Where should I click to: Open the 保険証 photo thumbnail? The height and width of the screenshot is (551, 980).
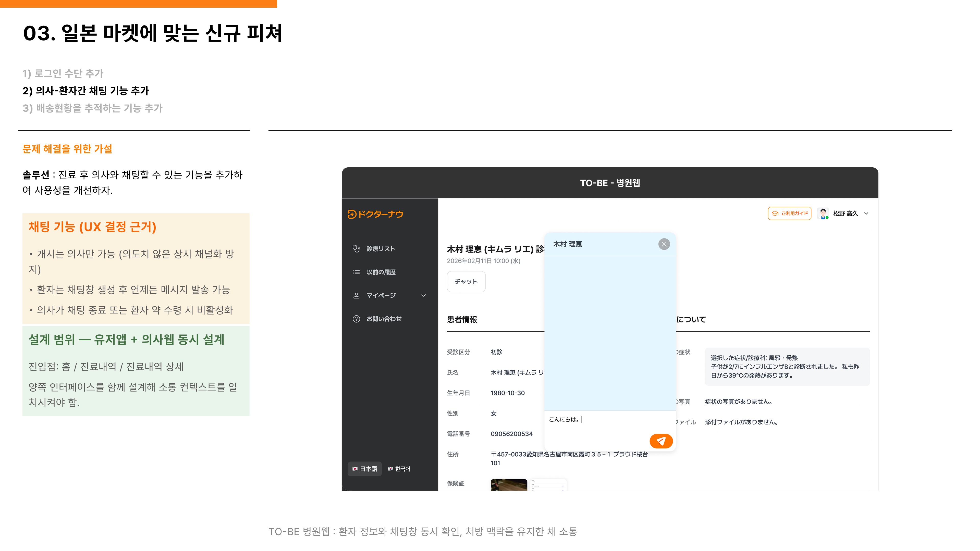[x=509, y=485]
